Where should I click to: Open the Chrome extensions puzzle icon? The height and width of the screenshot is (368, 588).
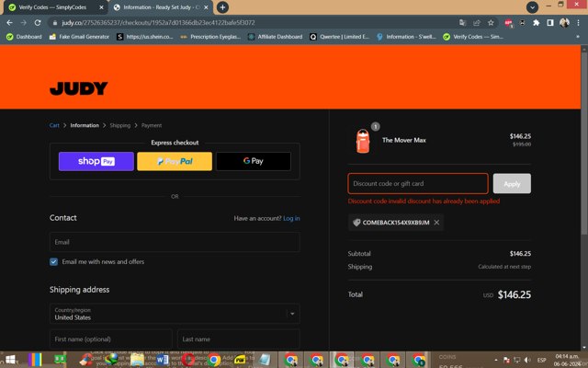(537, 23)
